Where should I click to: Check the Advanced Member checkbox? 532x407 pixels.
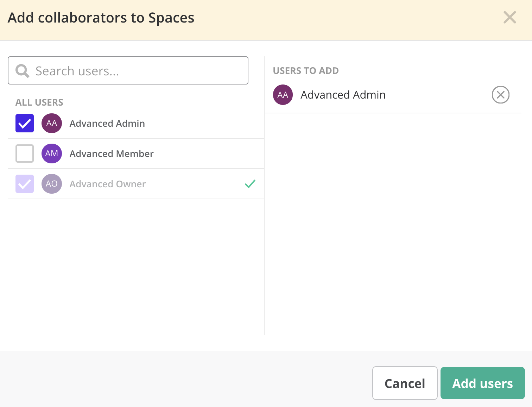(x=25, y=154)
